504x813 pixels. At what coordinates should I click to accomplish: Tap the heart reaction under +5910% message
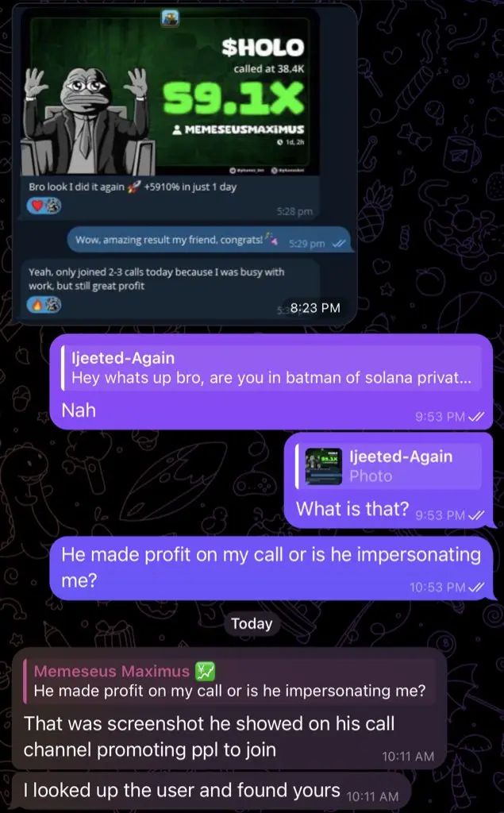tap(36, 206)
